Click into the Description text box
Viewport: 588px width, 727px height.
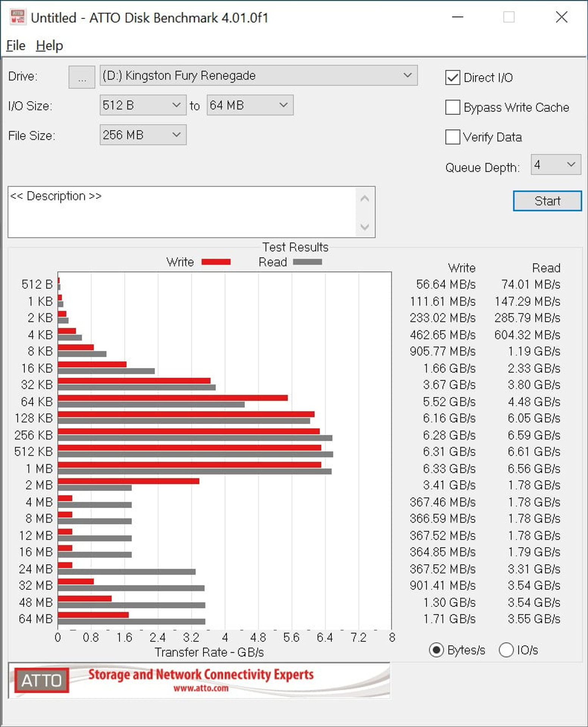[182, 212]
